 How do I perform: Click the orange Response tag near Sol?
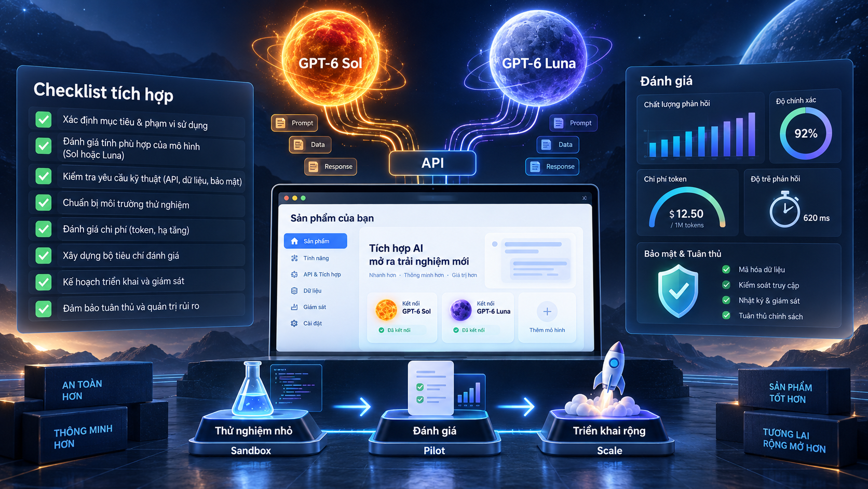[x=331, y=167]
